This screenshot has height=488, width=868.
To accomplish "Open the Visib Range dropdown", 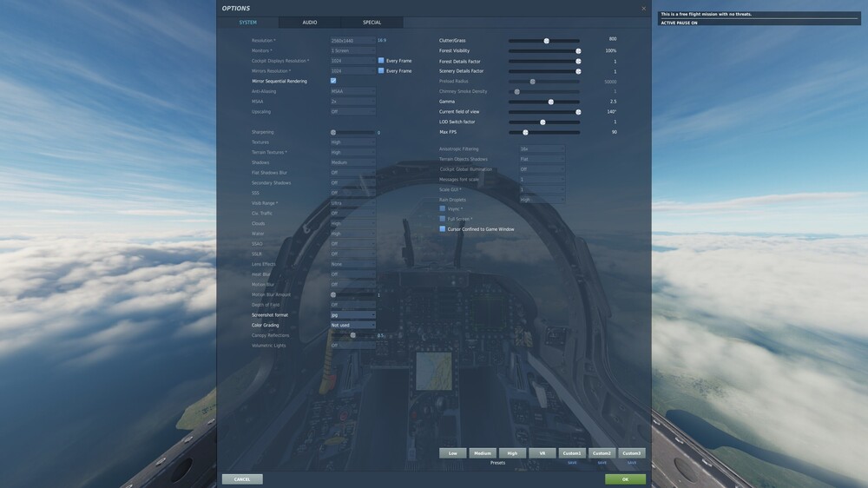I will (352, 203).
